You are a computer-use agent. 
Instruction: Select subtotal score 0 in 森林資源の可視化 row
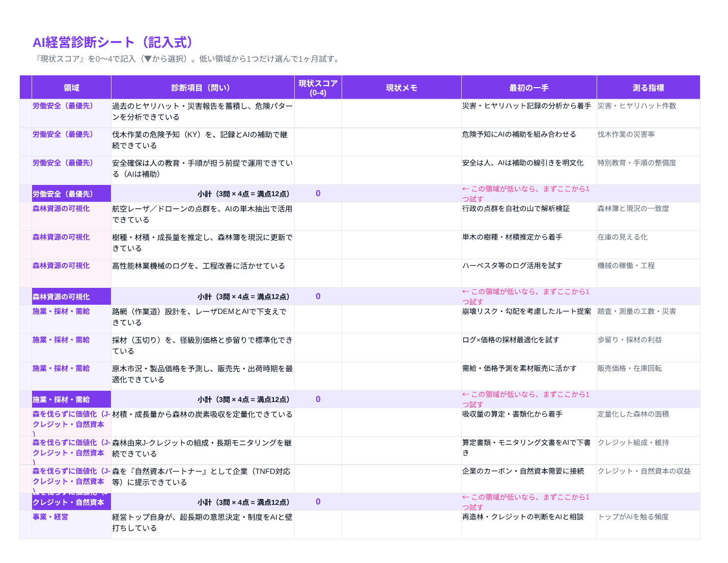pyautogui.click(x=318, y=297)
